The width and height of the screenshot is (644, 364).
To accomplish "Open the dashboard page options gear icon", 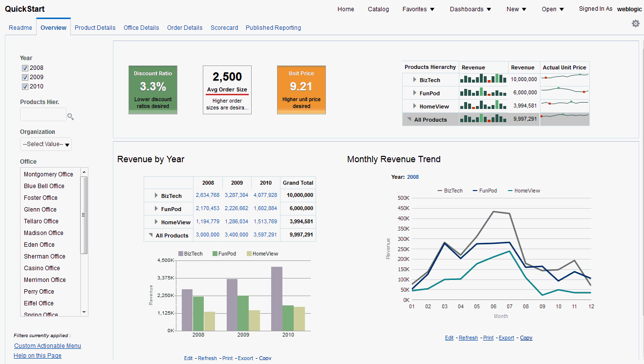I will coord(636,23).
